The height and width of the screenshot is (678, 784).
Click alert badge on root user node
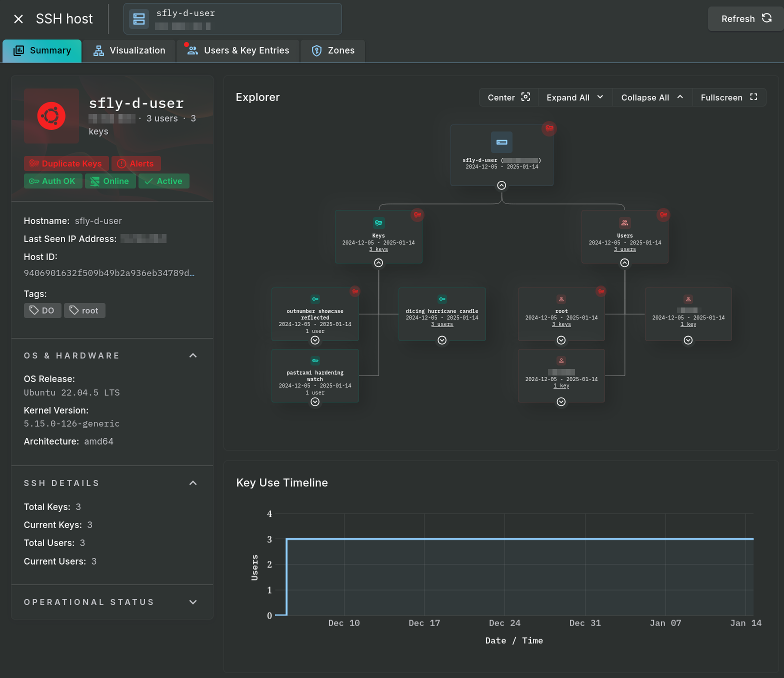tap(601, 291)
